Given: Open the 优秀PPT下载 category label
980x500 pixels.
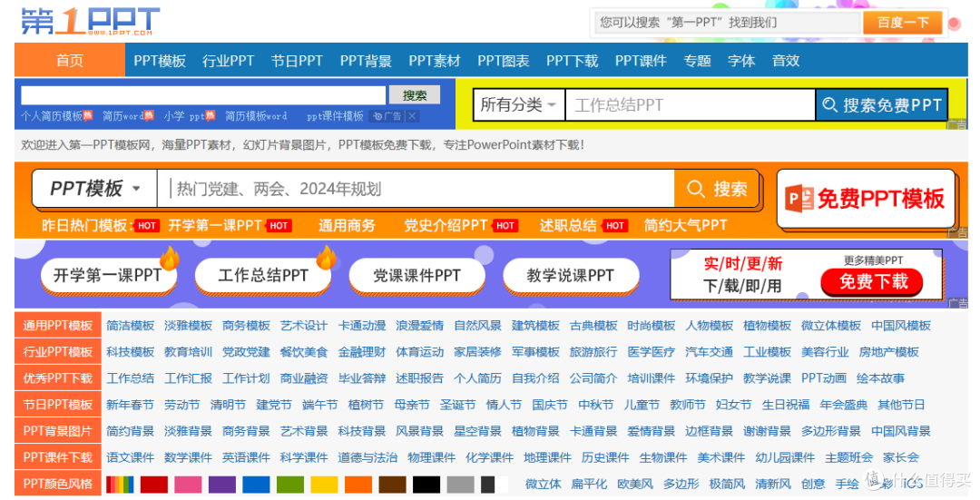Looking at the screenshot, I should click(x=58, y=378).
